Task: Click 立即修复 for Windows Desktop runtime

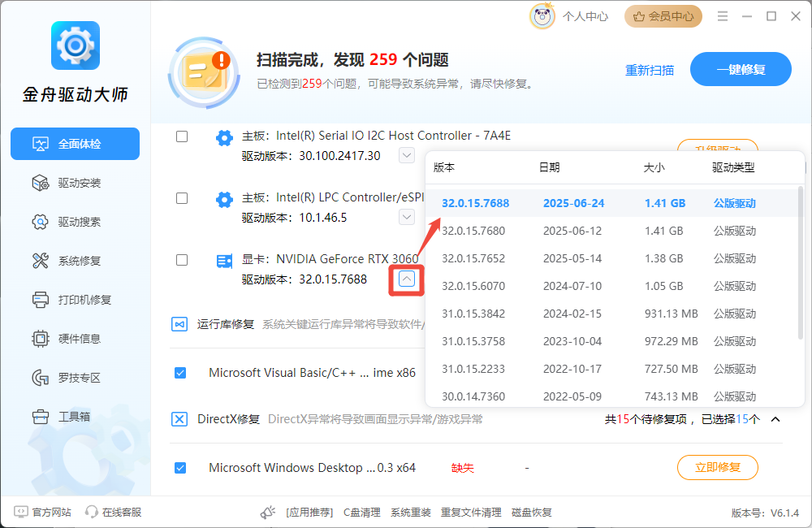Action: click(x=718, y=467)
